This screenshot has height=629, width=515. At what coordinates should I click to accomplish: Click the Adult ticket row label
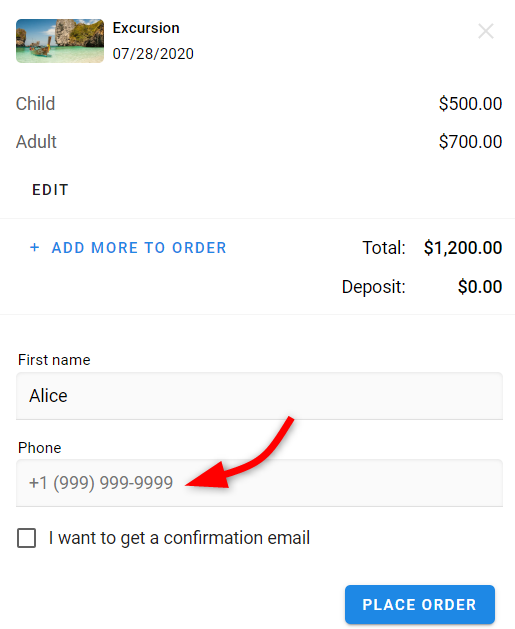tap(36, 142)
